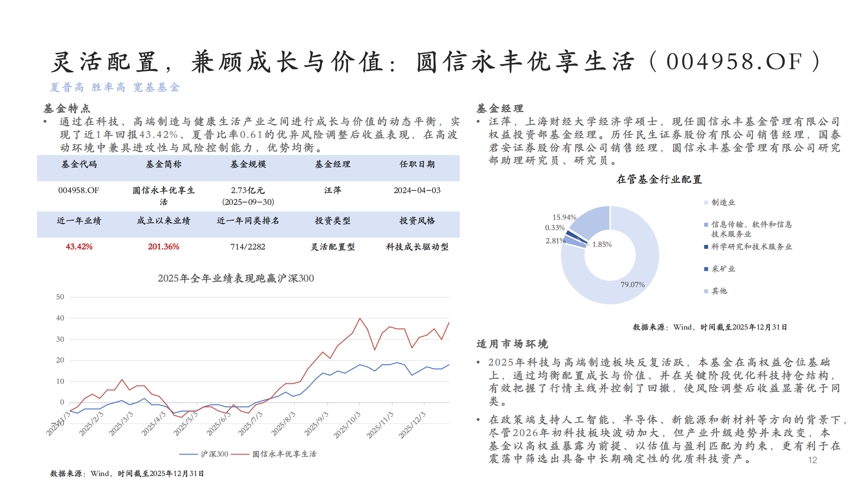Click the 201.36% since-inception value
The image size is (868, 488).
pyautogui.click(x=164, y=247)
